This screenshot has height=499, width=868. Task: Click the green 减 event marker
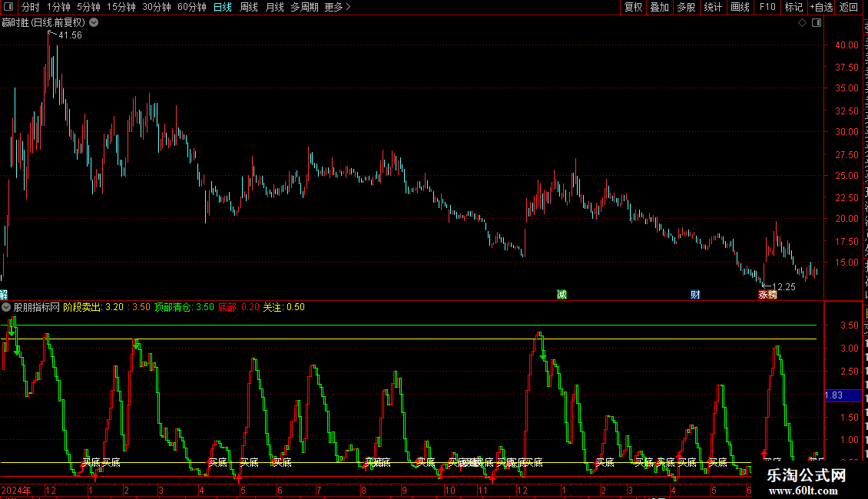coord(562,294)
